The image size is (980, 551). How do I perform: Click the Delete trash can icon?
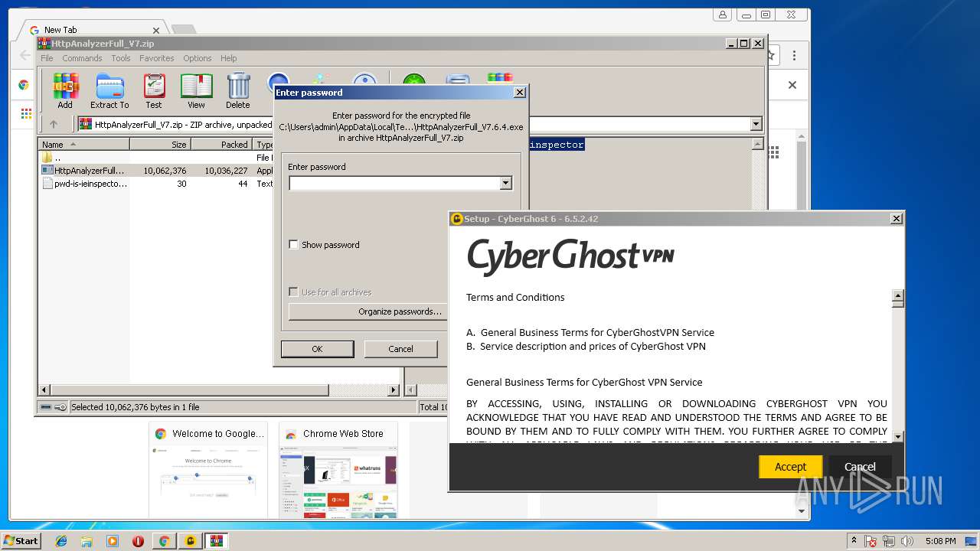tap(238, 91)
